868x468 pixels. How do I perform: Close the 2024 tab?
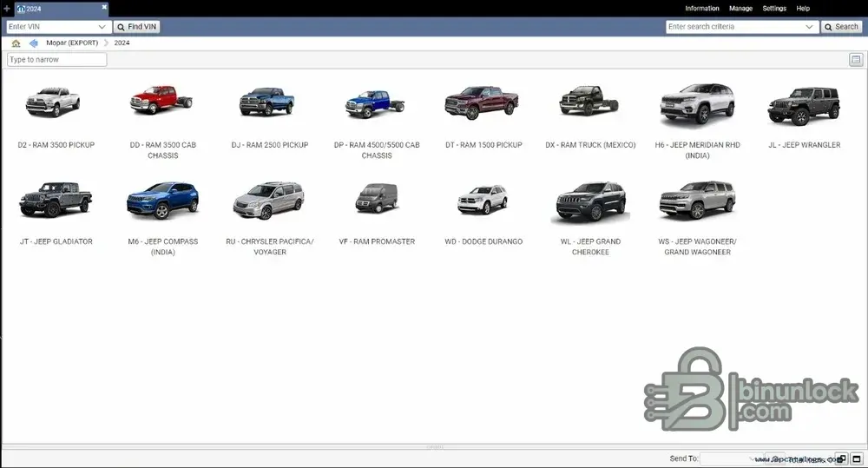[104, 7]
